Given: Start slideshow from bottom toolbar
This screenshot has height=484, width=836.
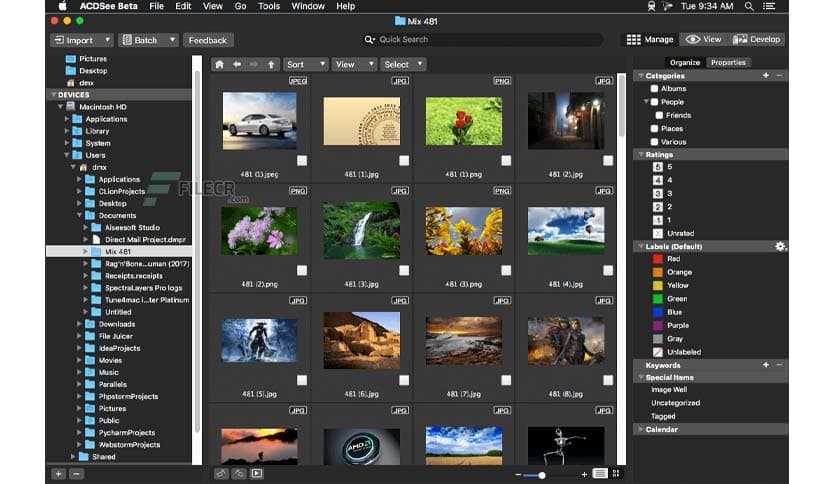Looking at the screenshot, I should coord(257,473).
